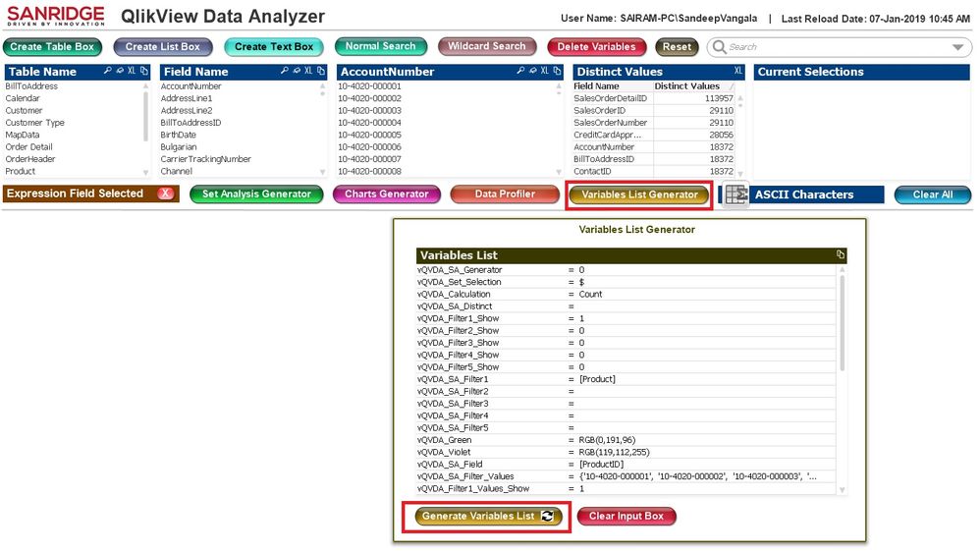Click Delete Variables button
980x553 pixels.
(596, 47)
